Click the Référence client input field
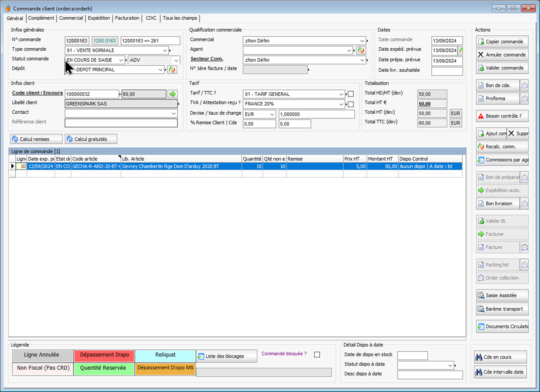Screen dimensions: 540x392 121,123
